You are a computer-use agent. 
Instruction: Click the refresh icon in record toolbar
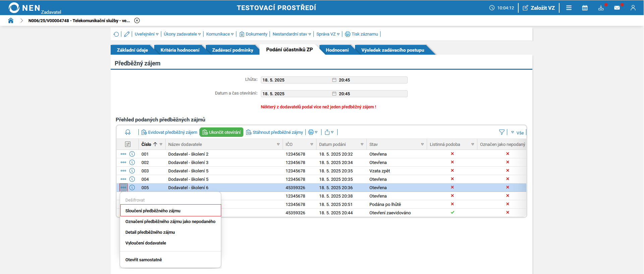116,34
